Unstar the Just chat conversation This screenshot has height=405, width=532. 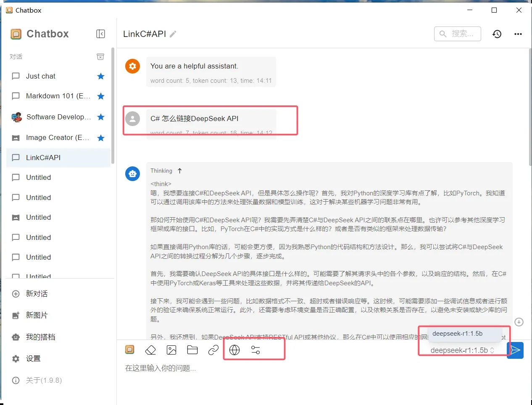click(x=101, y=76)
